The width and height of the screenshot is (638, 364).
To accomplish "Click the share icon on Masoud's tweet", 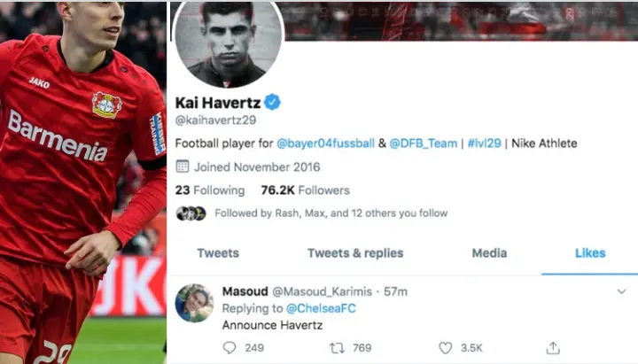I will pos(553,348).
